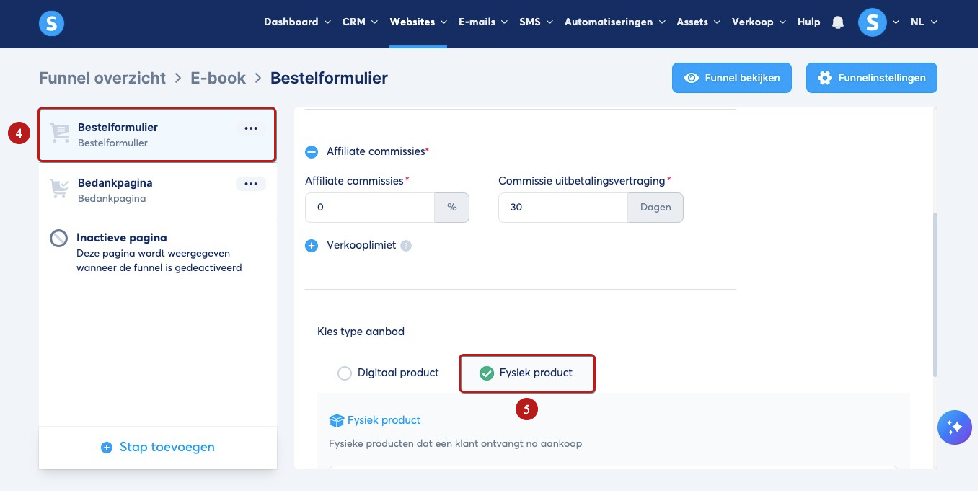Screen dimensions: 980x493
Task: Click the plus icon of Stap toevoegen
Action: coord(107,448)
